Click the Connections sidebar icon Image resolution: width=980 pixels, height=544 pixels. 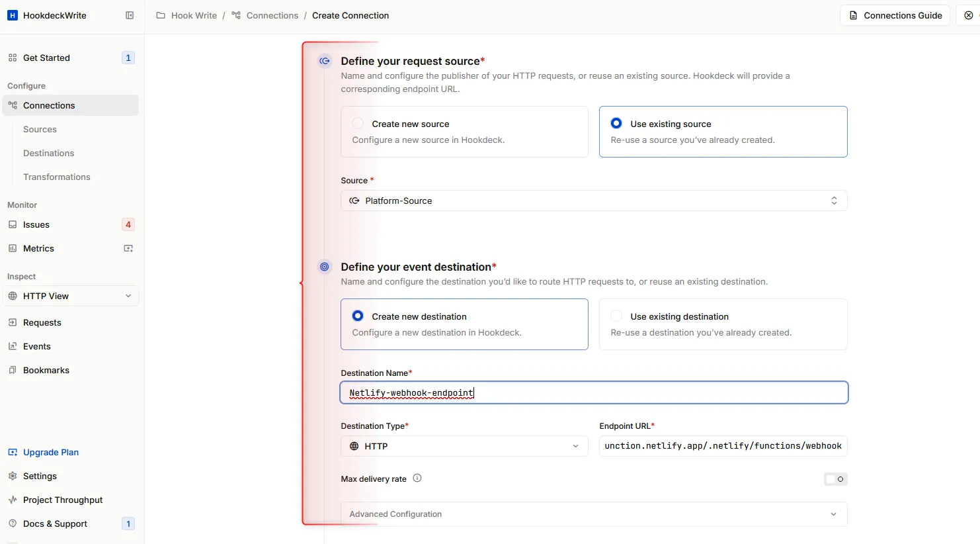pos(13,105)
